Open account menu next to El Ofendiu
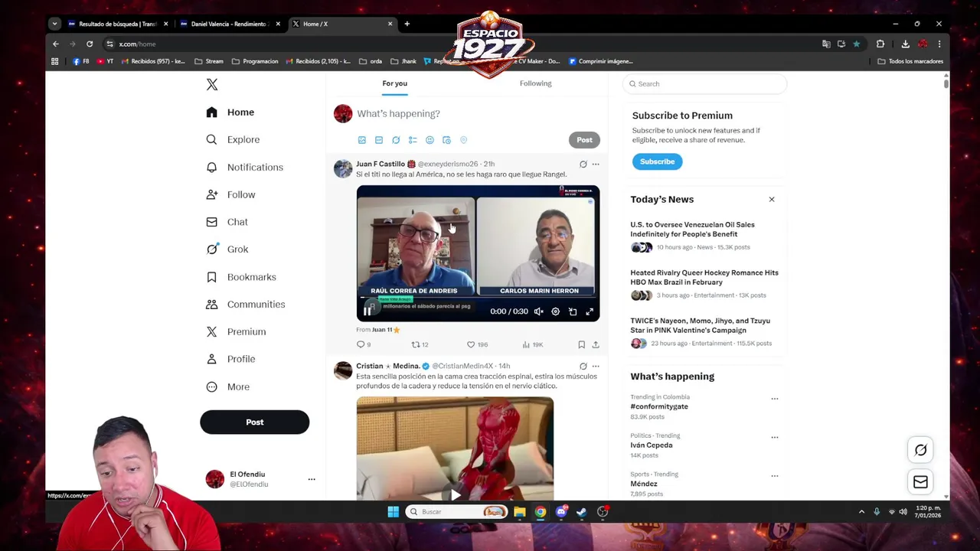Image resolution: width=980 pixels, height=551 pixels. (312, 479)
